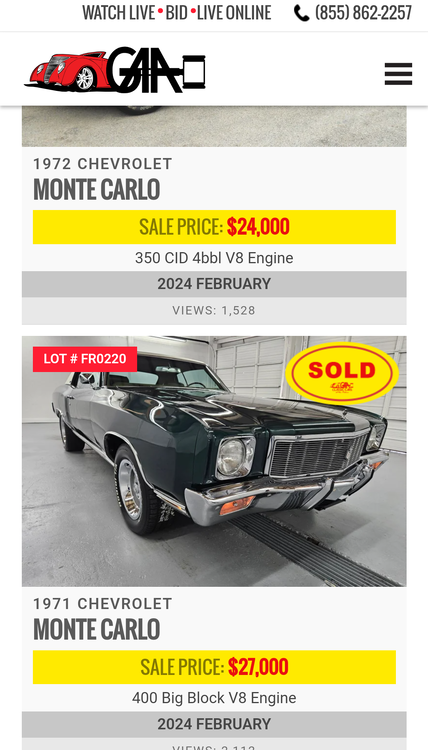Tap the phone handset icon
Image resolution: width=428 pixels, height=750 pixels.
coord(301,13)
